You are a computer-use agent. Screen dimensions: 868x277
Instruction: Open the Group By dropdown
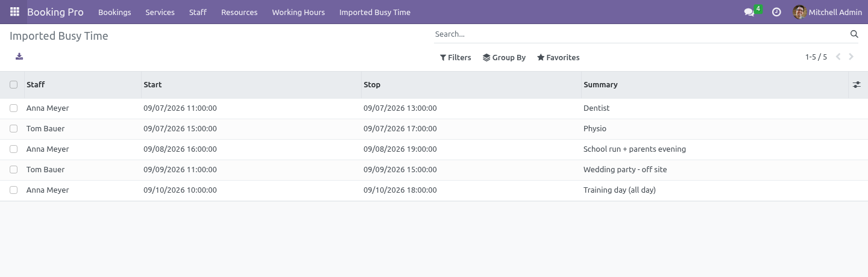tap(505, 58)
